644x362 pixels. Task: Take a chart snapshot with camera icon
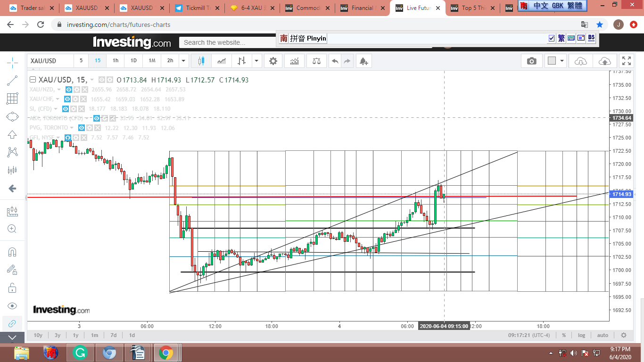coord(531,61)
